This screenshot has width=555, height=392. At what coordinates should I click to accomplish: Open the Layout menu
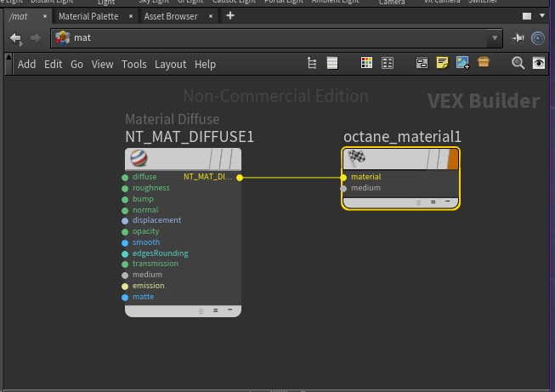170,65
